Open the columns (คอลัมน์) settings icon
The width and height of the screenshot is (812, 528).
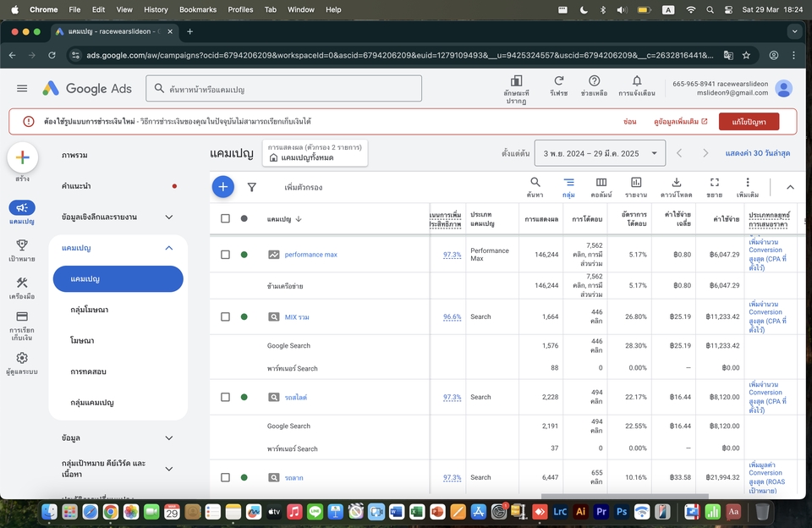coord(601,182)
